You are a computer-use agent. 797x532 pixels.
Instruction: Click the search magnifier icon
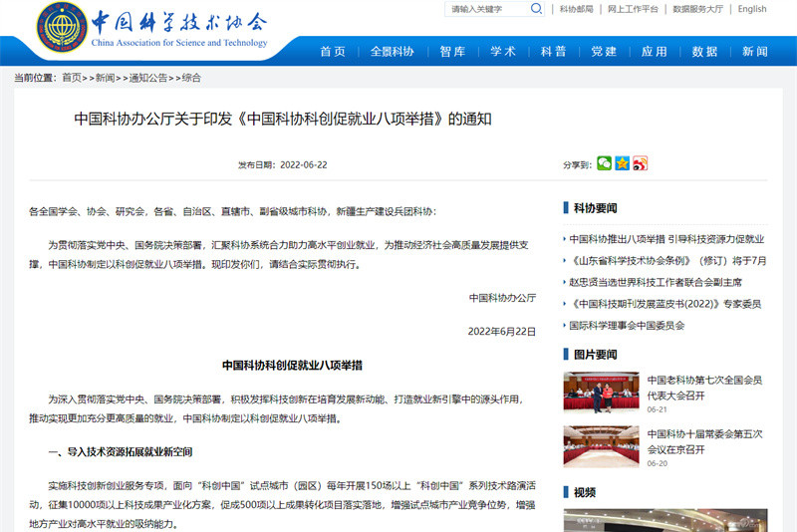(x=536, y=9)
